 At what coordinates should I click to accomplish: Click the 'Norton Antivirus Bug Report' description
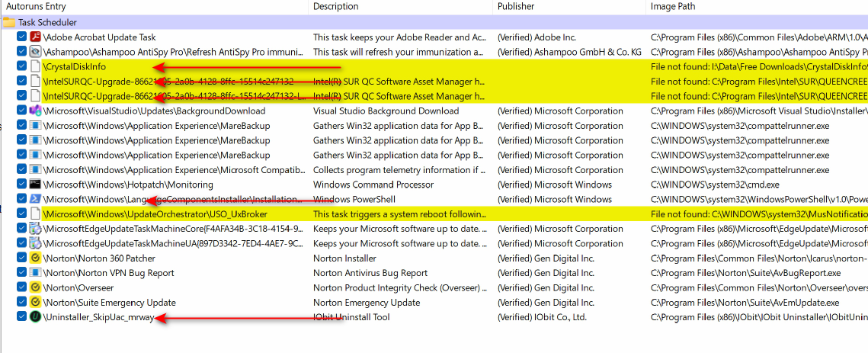click(x=370, y=273)
